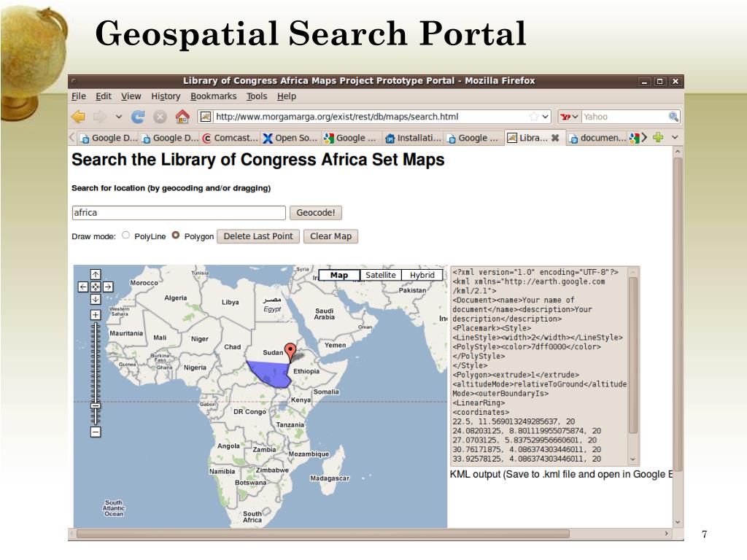This screenshot has height=560, width=747.
Task: Pan the map right with the arrow
Action: point(108,287)
